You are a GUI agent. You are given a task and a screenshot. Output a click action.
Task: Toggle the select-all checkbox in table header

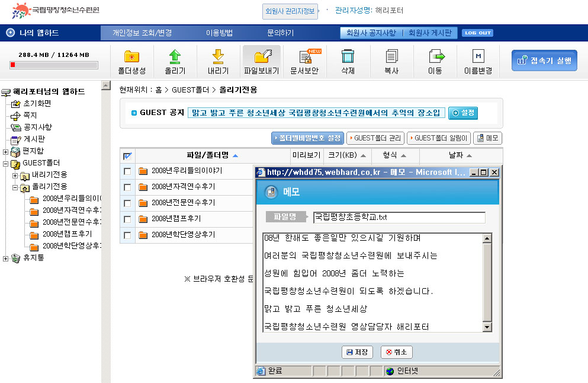click(x=127, y=156)
